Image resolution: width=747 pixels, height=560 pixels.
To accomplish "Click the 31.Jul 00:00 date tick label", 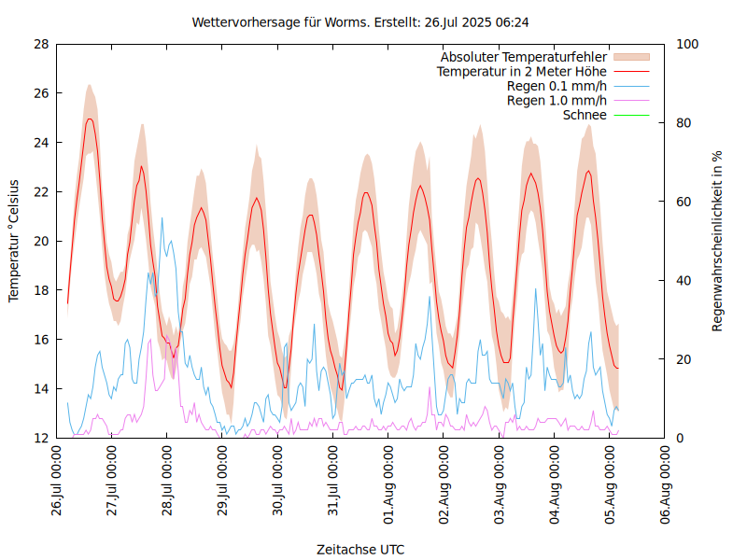I will 333,482.
